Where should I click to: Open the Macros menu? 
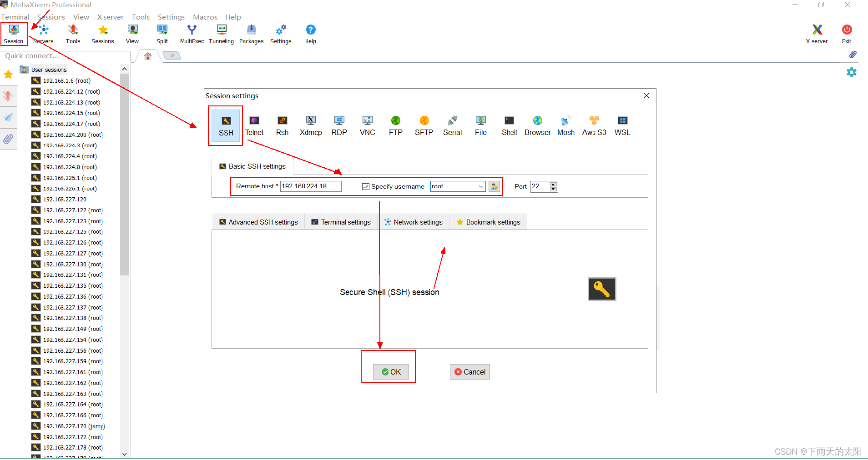pos(205,17)
